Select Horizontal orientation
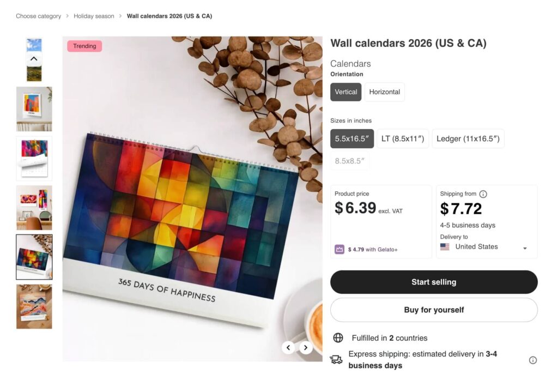 tap(384, 92)
